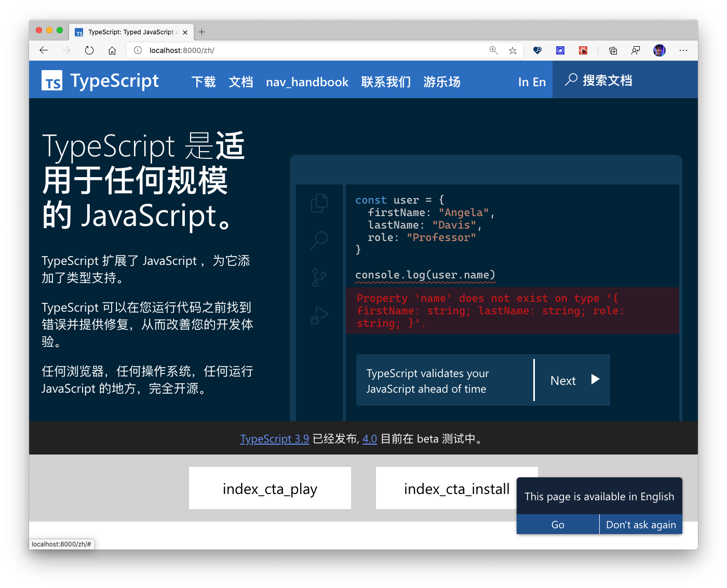
Task: Click the TypeScript TS logo
Action: pyautogui.click(x=51, y=80)
